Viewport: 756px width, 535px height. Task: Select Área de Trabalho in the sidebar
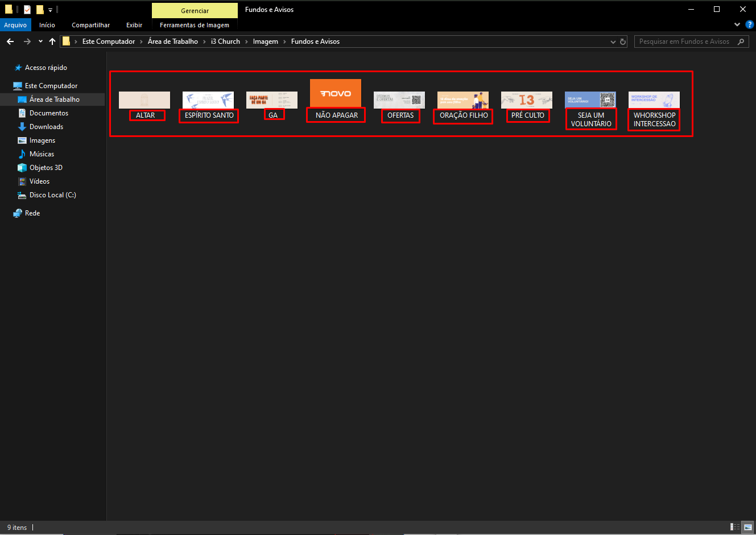[x=55, y=99]
